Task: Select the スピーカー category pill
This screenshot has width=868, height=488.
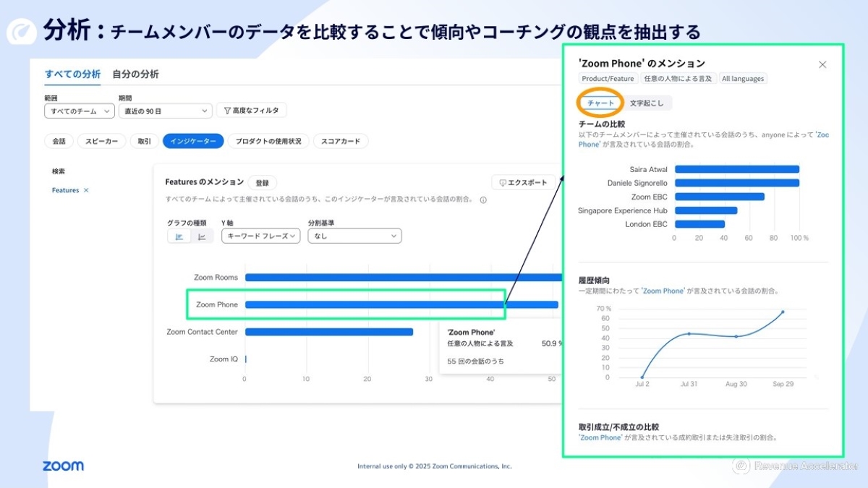Action: point(102,141)
